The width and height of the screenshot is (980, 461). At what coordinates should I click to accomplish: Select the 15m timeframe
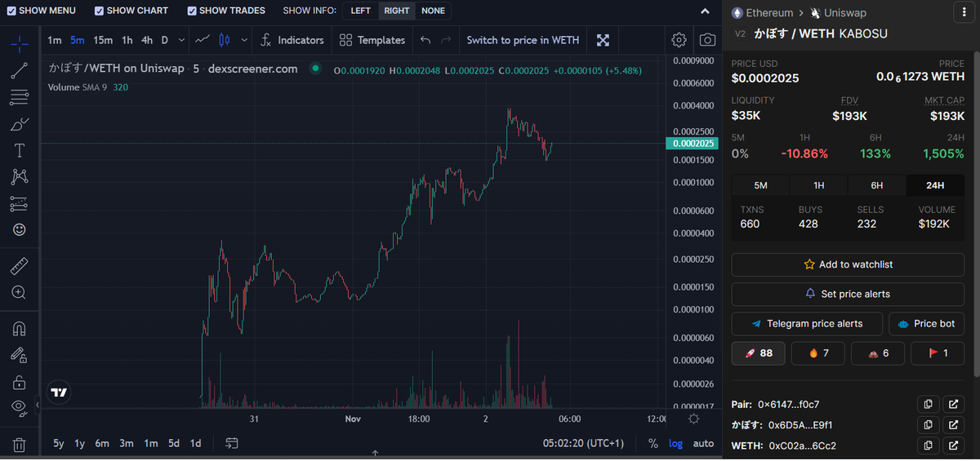pos(103,40)
